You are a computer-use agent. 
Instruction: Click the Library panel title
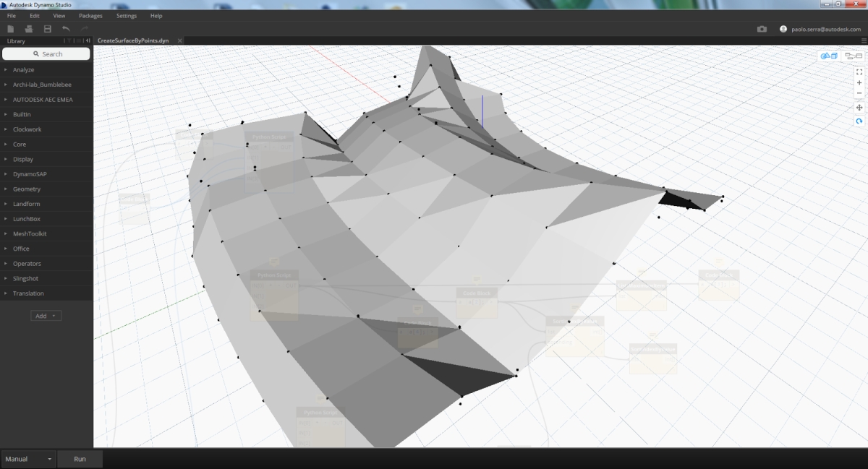click(x=16, y=41)
